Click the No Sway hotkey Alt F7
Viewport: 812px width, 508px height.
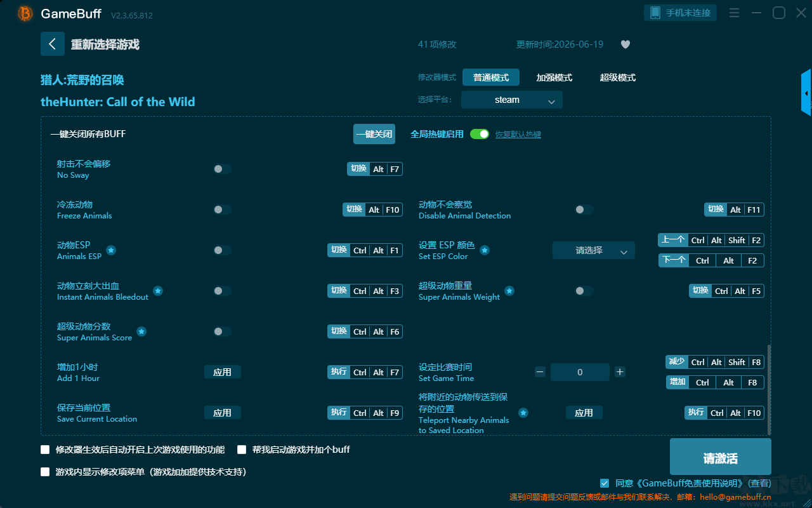pos(375,169)
